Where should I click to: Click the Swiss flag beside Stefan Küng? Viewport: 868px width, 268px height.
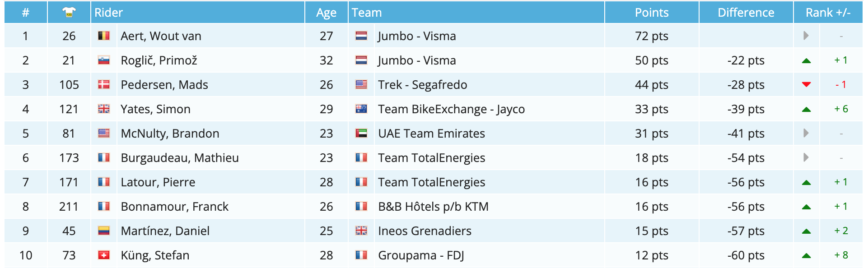click(104, 255)
